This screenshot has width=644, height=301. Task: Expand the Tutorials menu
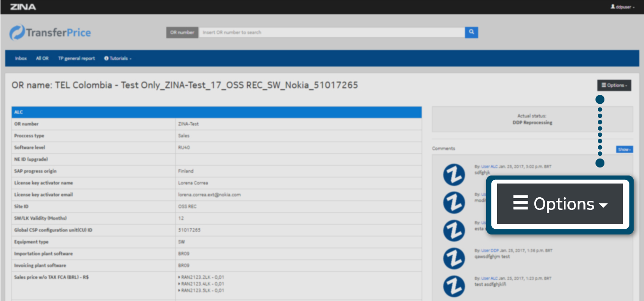pos(120,59)
